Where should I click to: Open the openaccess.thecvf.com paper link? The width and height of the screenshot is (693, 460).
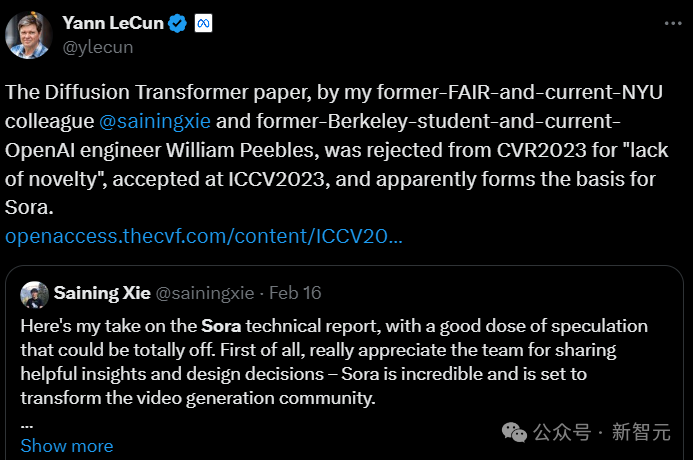coord(204,236)
